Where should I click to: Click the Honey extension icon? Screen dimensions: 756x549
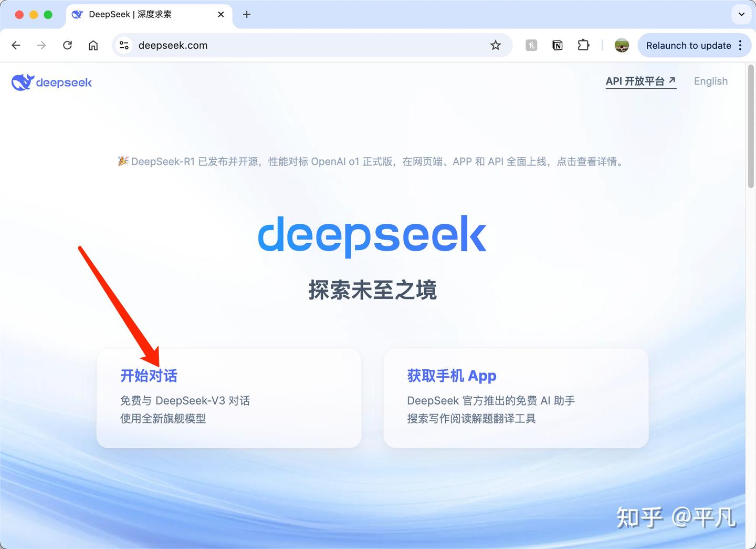click(531, 45)
